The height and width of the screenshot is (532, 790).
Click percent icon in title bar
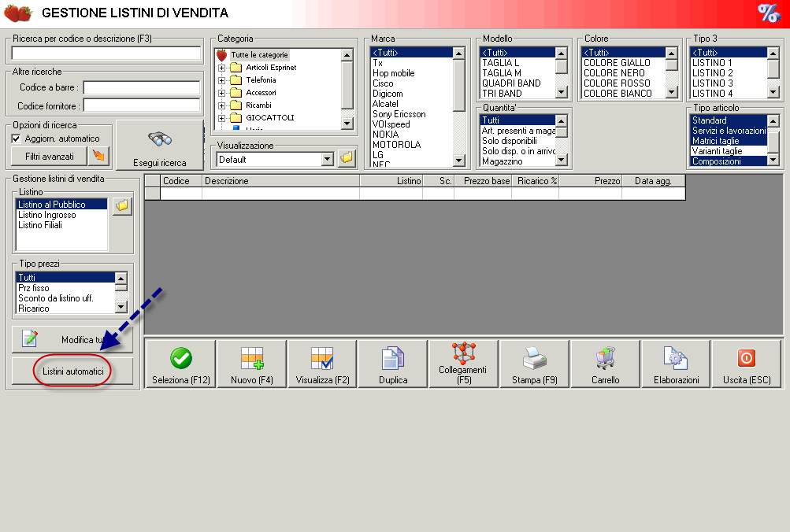(x=769, y=13)
